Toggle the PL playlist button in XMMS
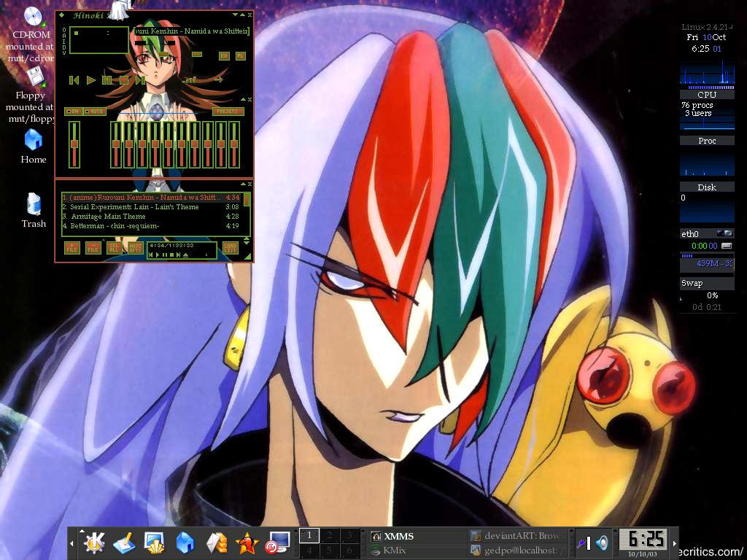747x560 pixels. [242, 55]
